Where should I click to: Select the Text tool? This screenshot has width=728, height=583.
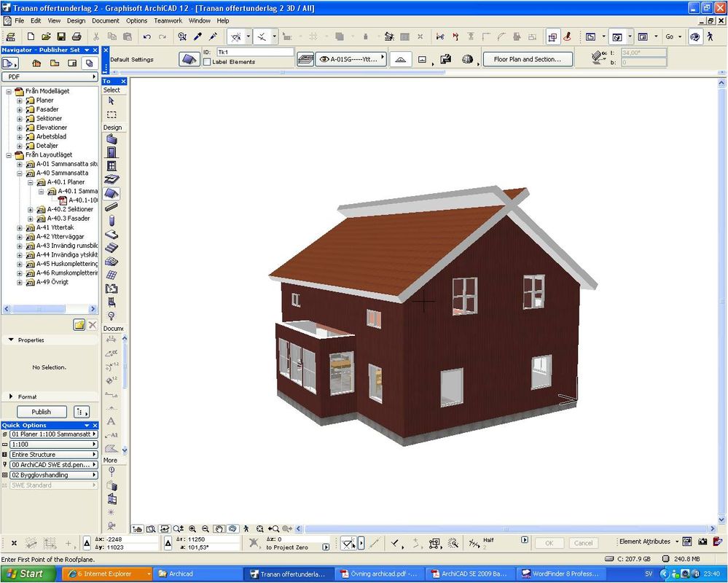click(111, 421)
